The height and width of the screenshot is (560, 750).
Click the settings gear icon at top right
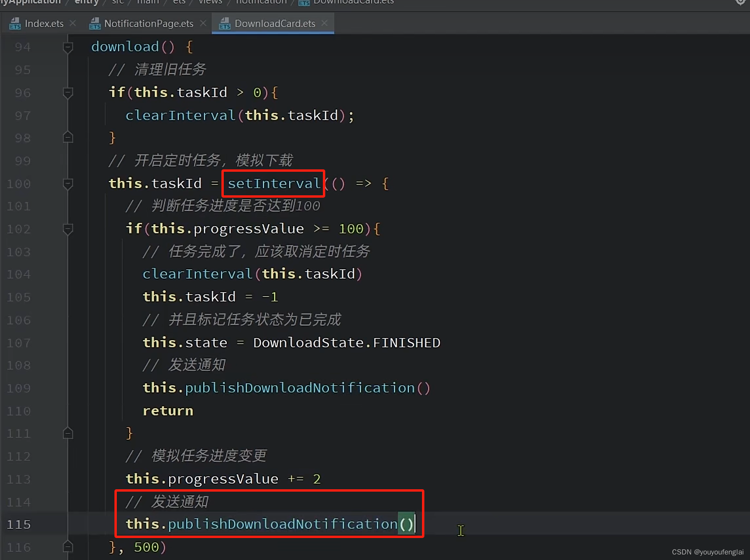741,2
